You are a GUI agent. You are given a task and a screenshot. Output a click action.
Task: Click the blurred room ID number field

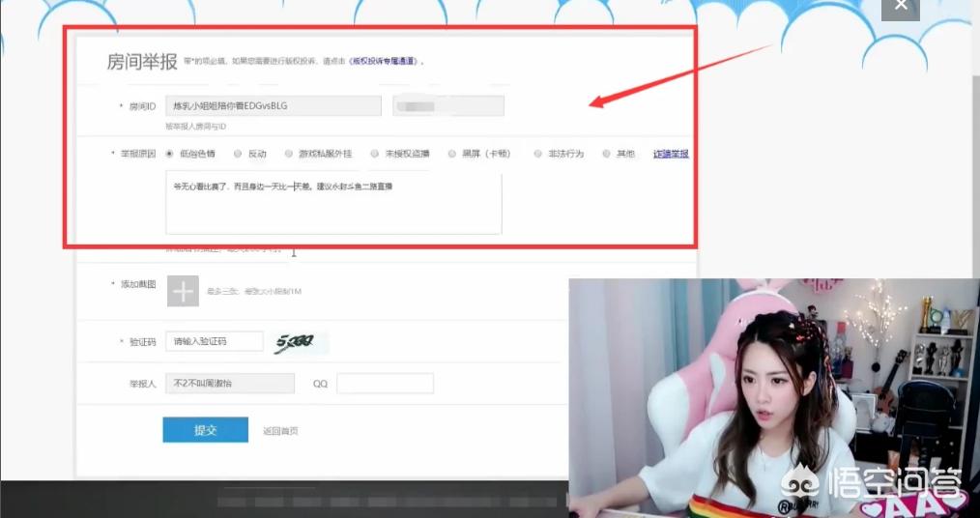pos(448,105)
